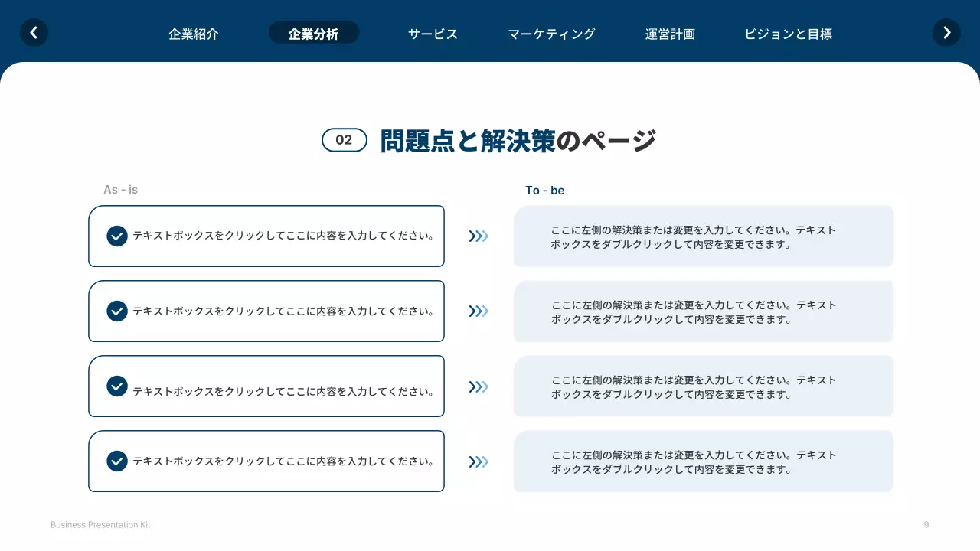Click the Business Presentation Kit footer link
Screen dimensions: 980x551
[100, 524]
